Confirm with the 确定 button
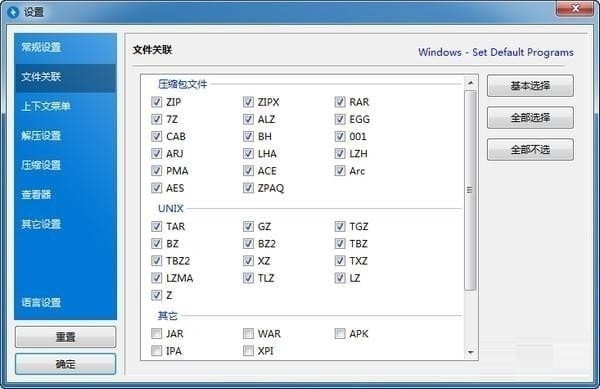600x389 pixels. click(x=65, y=364)
